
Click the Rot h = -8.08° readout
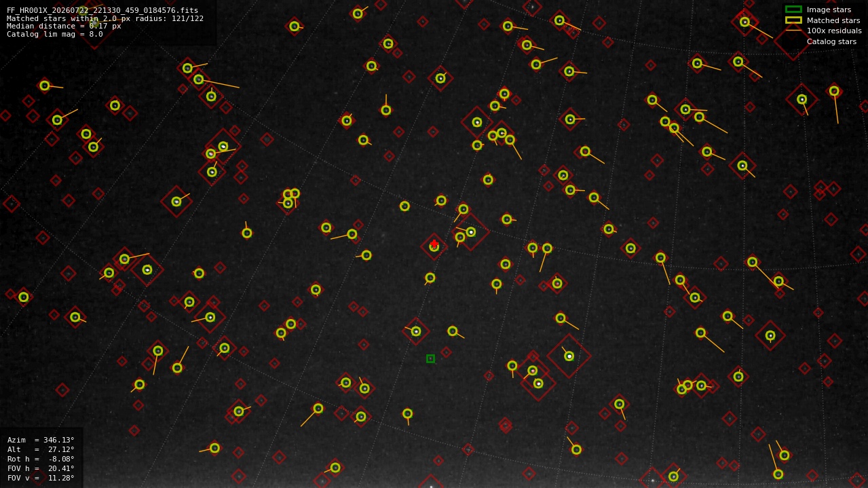click(41, 459)
